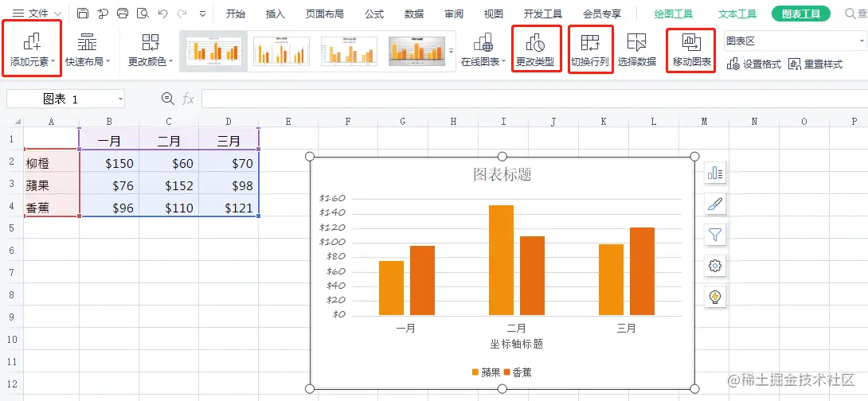Image resolution: width=868 pixels, height=401 pixels.
Task: Click the redo arrow icon
Action: point(182,14)
